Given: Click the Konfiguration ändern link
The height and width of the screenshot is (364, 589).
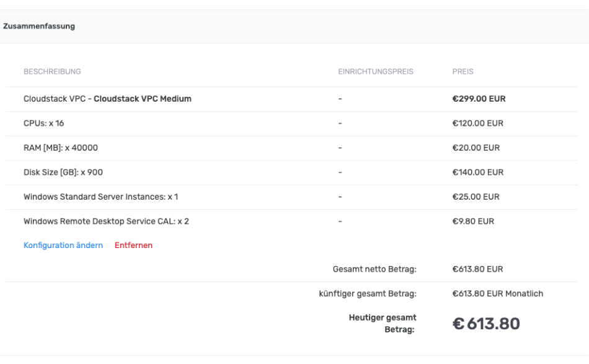Looking at the screenshot, I should 63,245.
